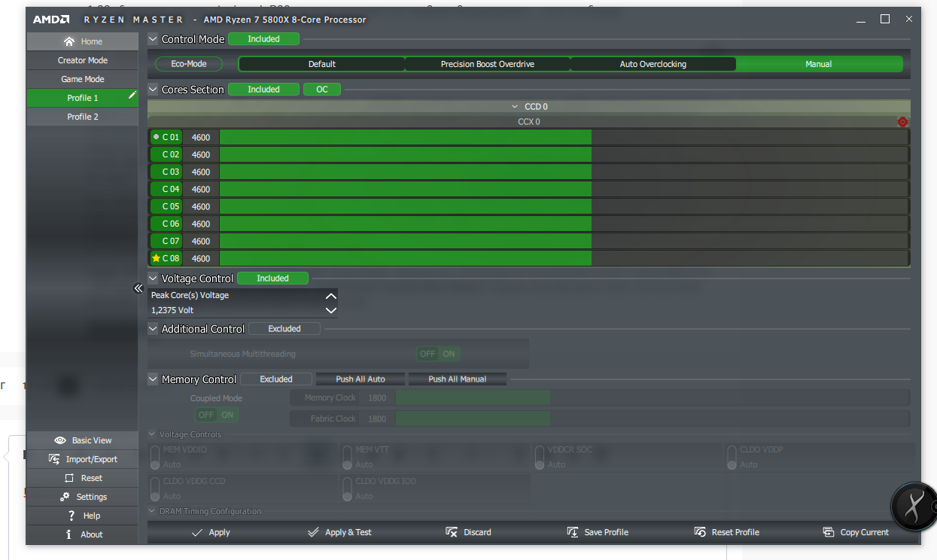This screenshot has height=560, width=937.
Task: Click the red gear icon beside CCX 0
Action: [902, 122]
